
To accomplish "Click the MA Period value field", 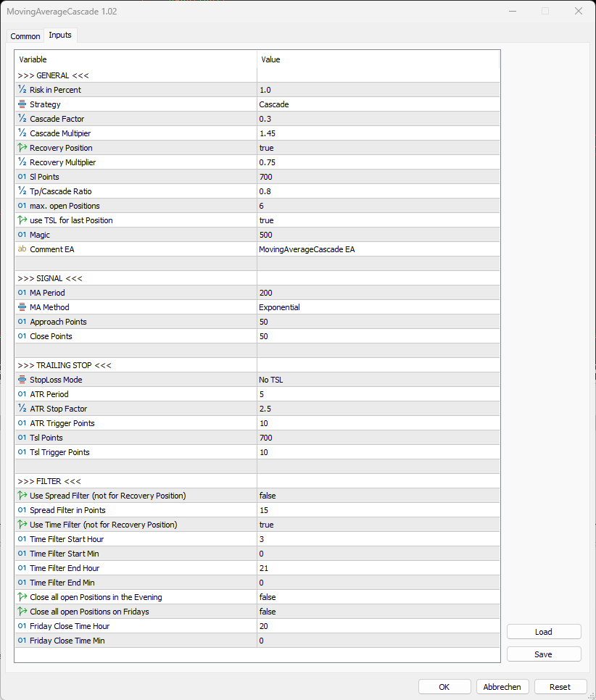I will coord(377,293).
